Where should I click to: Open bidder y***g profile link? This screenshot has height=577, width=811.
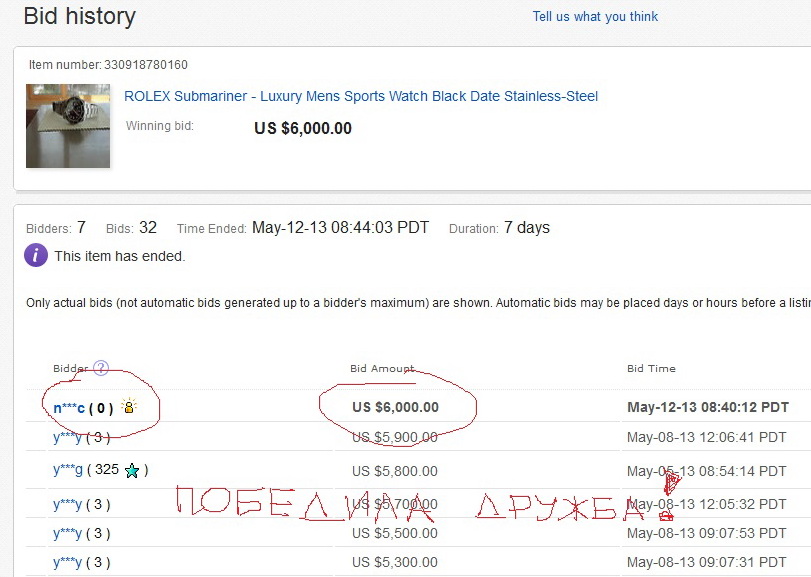pos(69,470)
